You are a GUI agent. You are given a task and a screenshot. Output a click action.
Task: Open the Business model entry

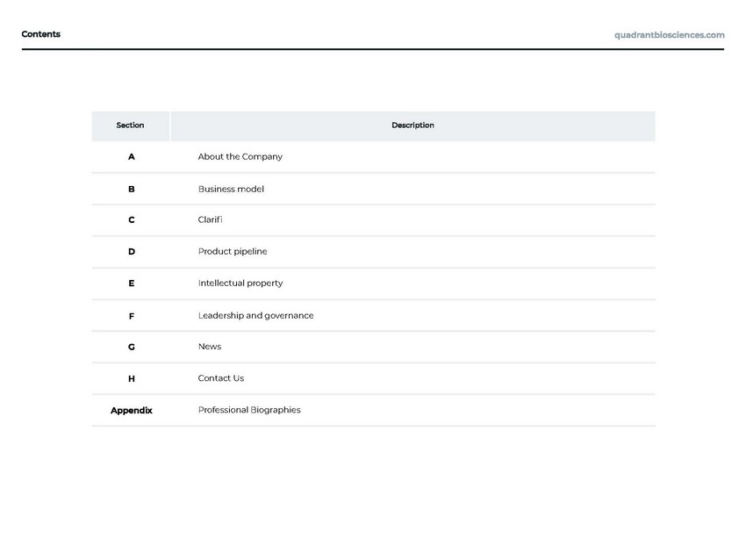[231, 189]
